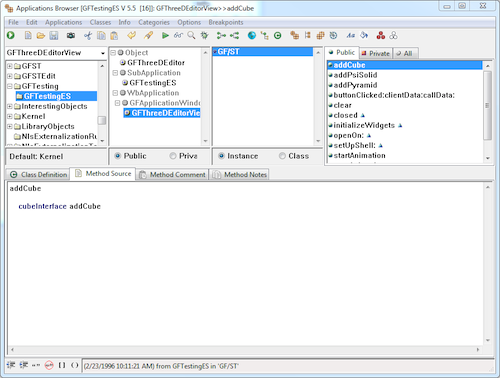
Task: Click the square brackets icon in status bar
Action: tap(62, 365)
